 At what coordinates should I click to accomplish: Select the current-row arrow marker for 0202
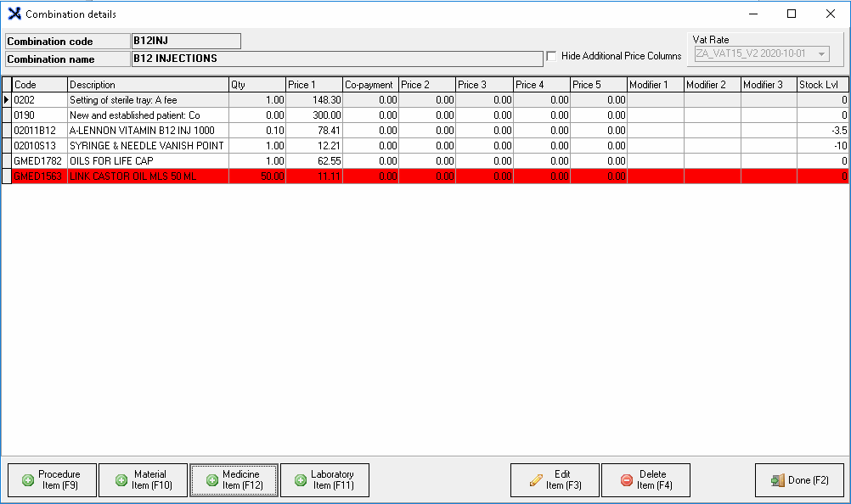[x=7, y=100]
